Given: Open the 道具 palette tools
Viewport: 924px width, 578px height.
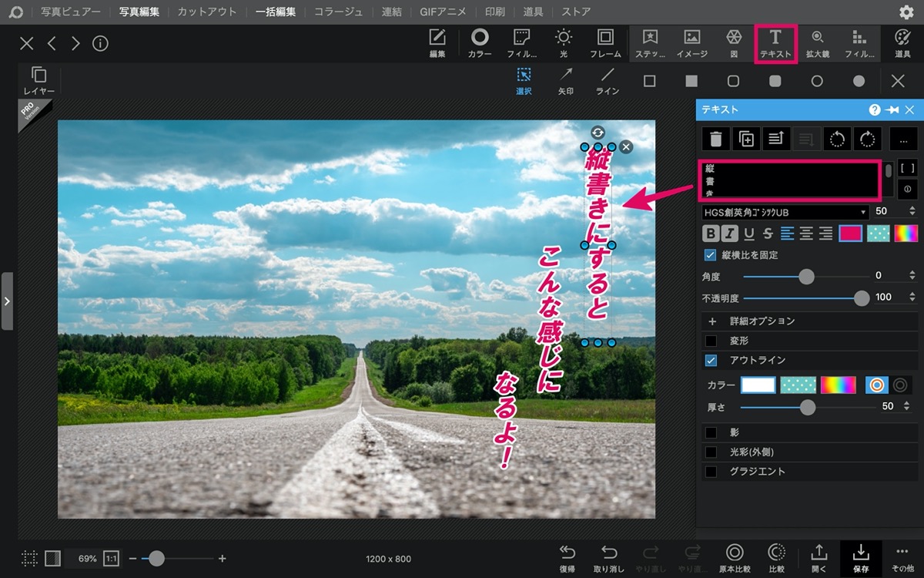Looking at the screenshot, I should (902, 43).
